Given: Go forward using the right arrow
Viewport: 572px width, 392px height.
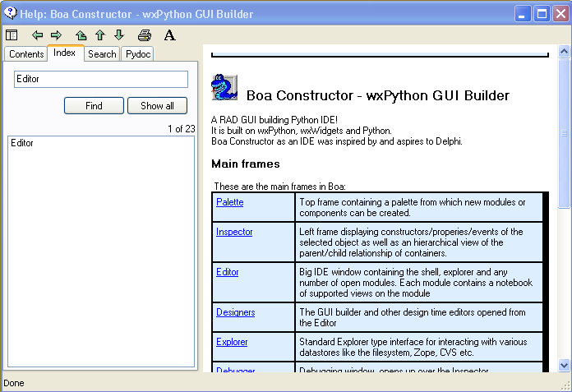Looking at the screenshot, I should tap(57, 35).
